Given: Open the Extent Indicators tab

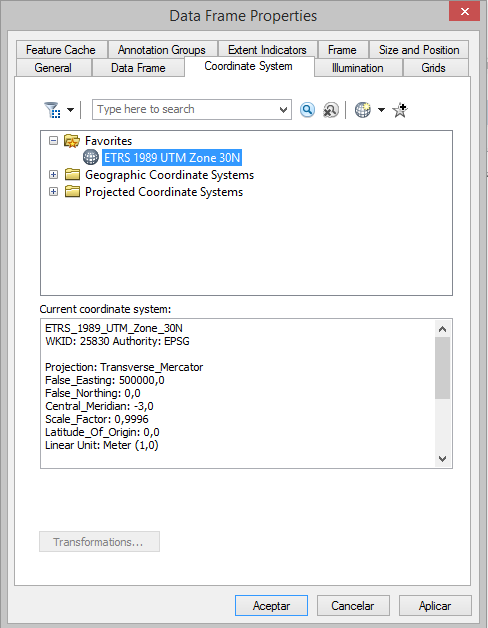Looking at the screenshot, I should (x=267, y=50).
